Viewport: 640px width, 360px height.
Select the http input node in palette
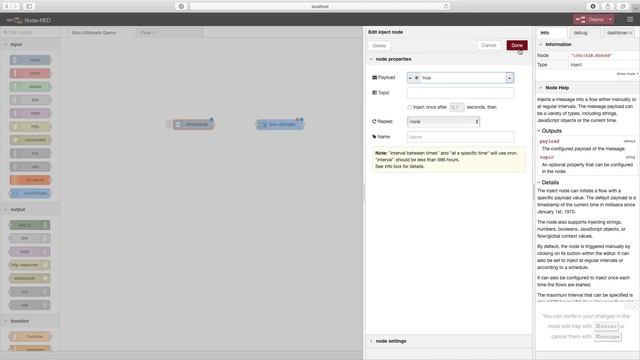31,127
